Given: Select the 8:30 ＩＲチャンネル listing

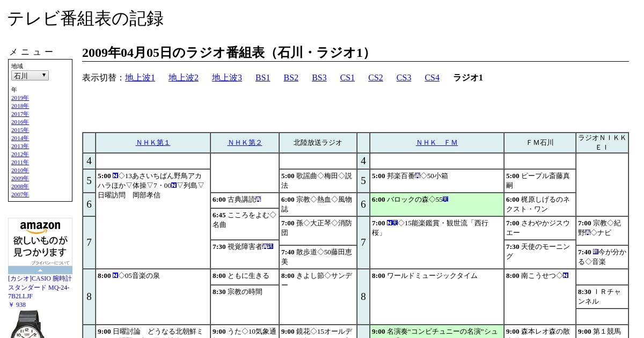Looking at the screenshot, I should click(x=602, y=297).
